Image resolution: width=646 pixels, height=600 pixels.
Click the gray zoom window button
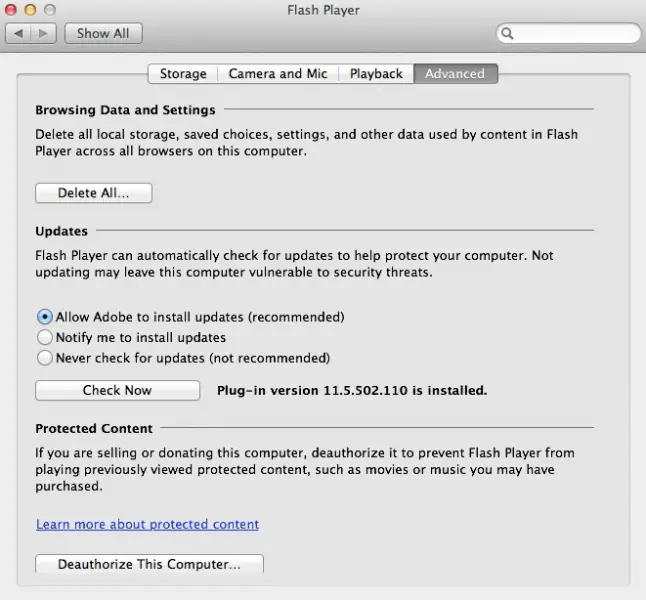tap(50, 9)
